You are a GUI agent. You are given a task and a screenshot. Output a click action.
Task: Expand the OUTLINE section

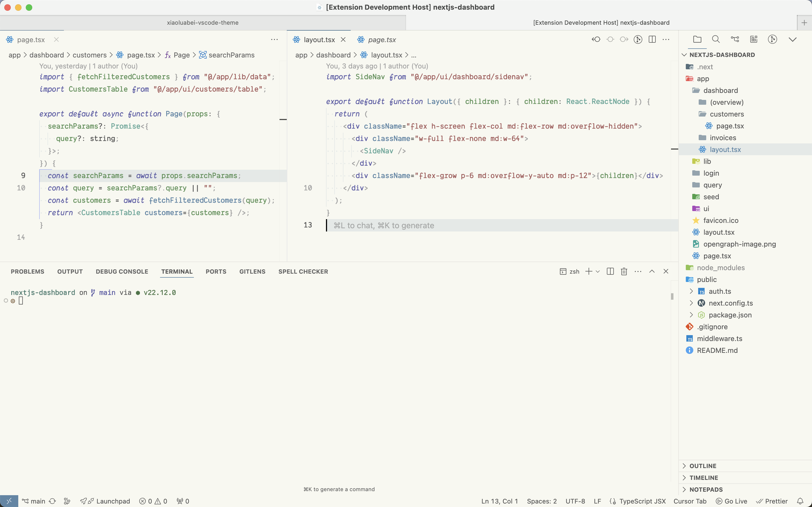tap(703, 466)
